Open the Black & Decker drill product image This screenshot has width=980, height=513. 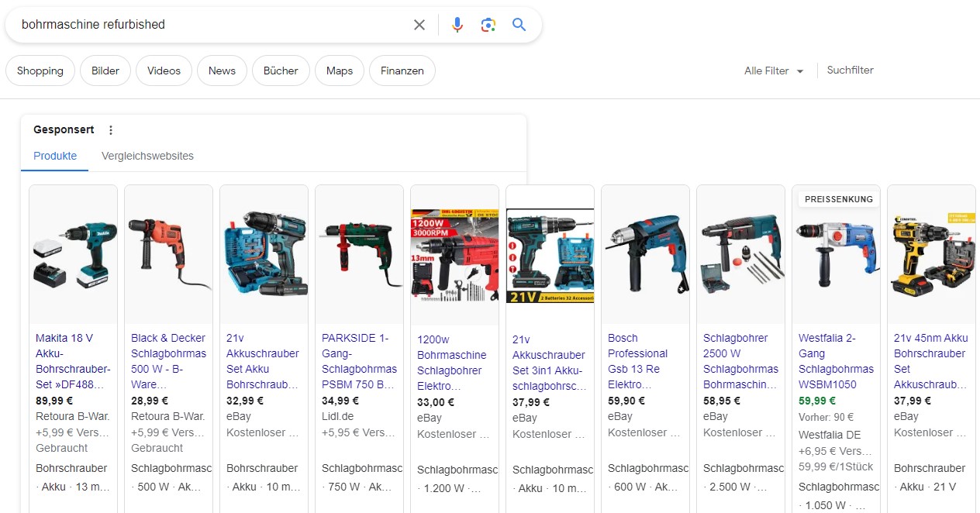point(168,254)
